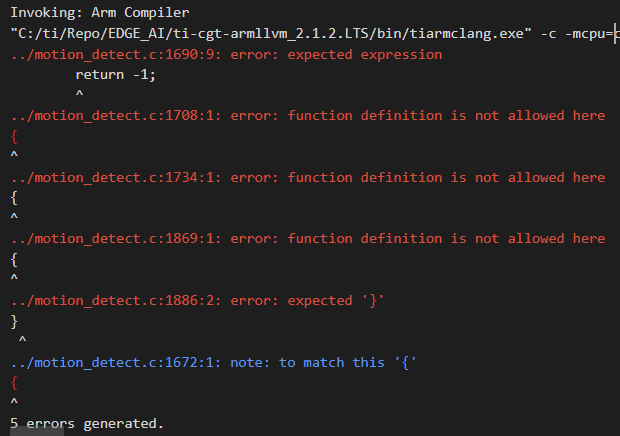Screen dimensions: 620x436
Task: Click the red brace below the 1708 error
Action: 14,136
